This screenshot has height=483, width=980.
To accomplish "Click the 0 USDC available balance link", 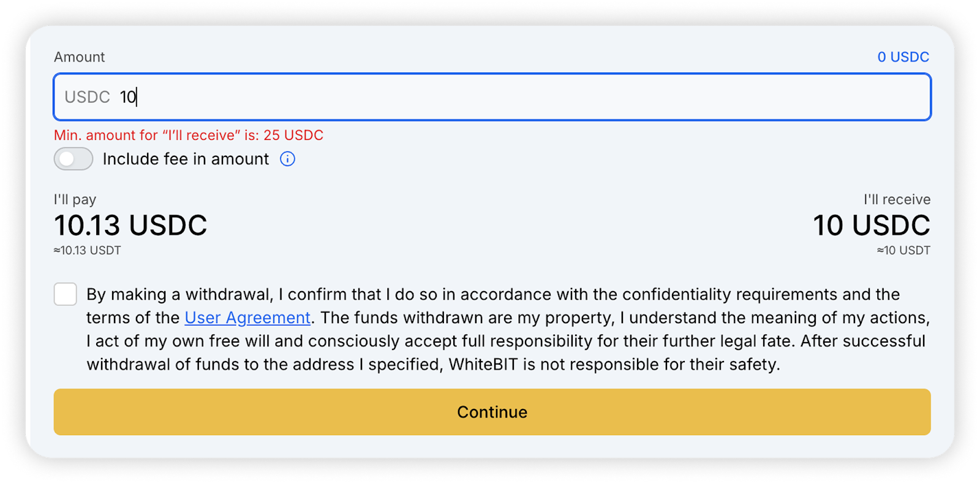I will tap(903, 57).
